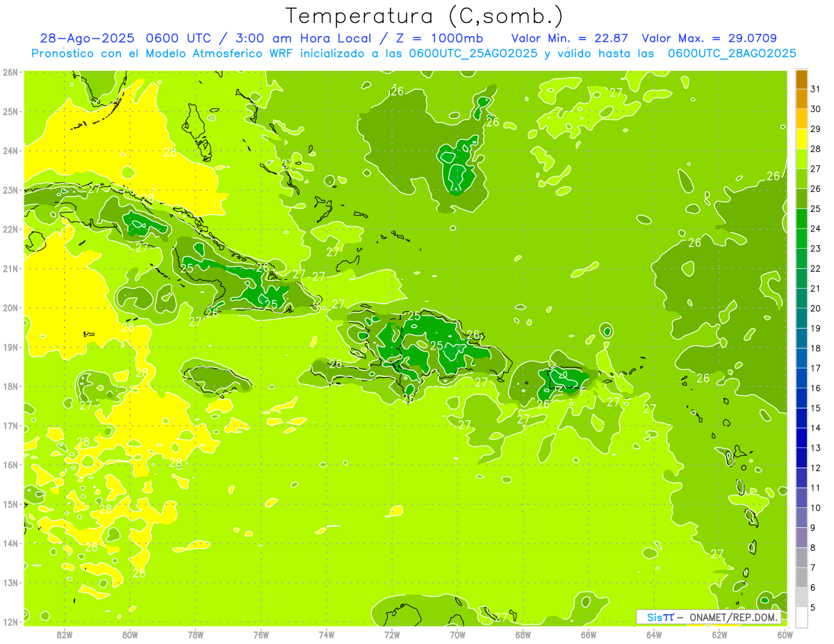This screenshot has width=834, height=644.
Task: Click the 15N latitude axis label
Action: [10, 504]
